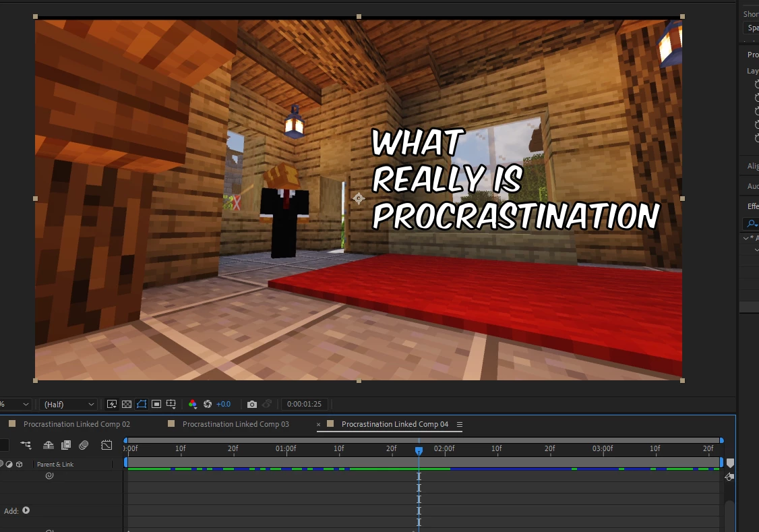Click the composition marker bin
Screen dimensions: 759x532
[730, 463]
